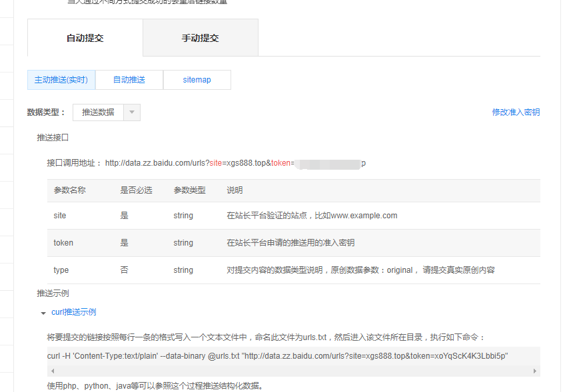The height and width of the screenshot is (392, 569).
Task: Click the 参数名称 column header
Action: click(x=70, y=190)
